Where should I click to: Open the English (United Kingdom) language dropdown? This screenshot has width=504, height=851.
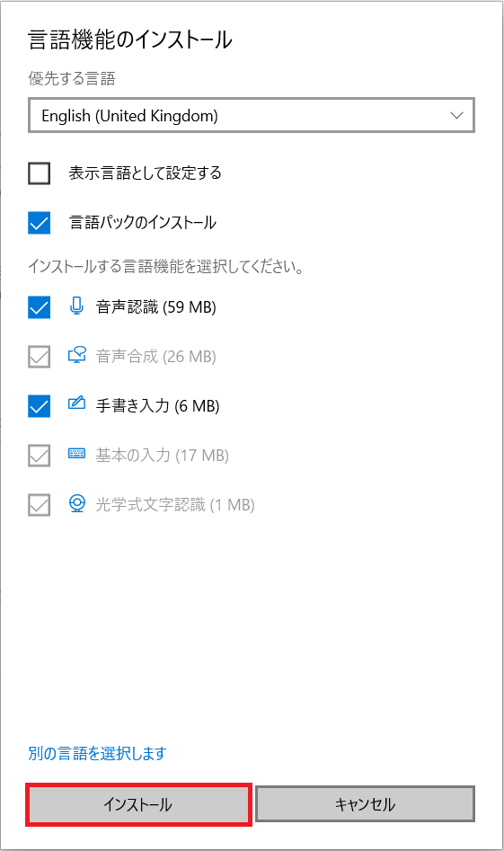(252, 115)
